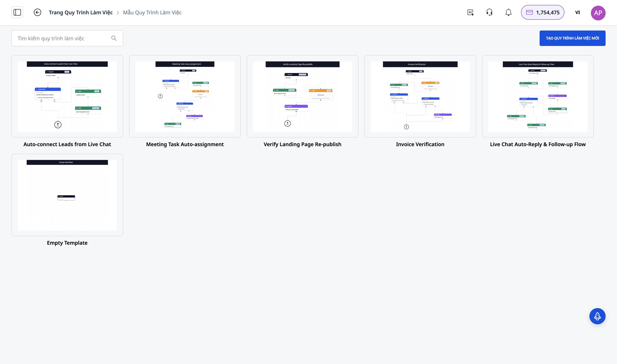Image resolution: width=617 pixels, height=364 pixels.
Task: Click Tạo Quy Trình Làm Việc Mới button
Action: coord(572,38)
